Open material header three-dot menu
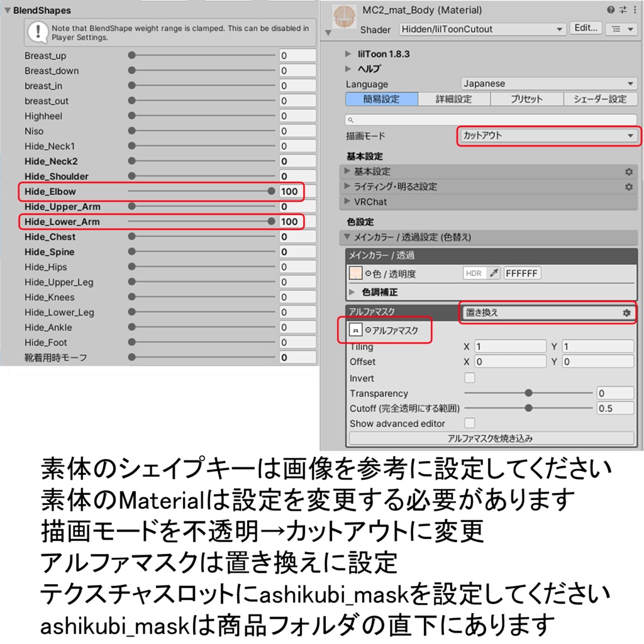Screen dimensions: 644x644 (635, 9)
